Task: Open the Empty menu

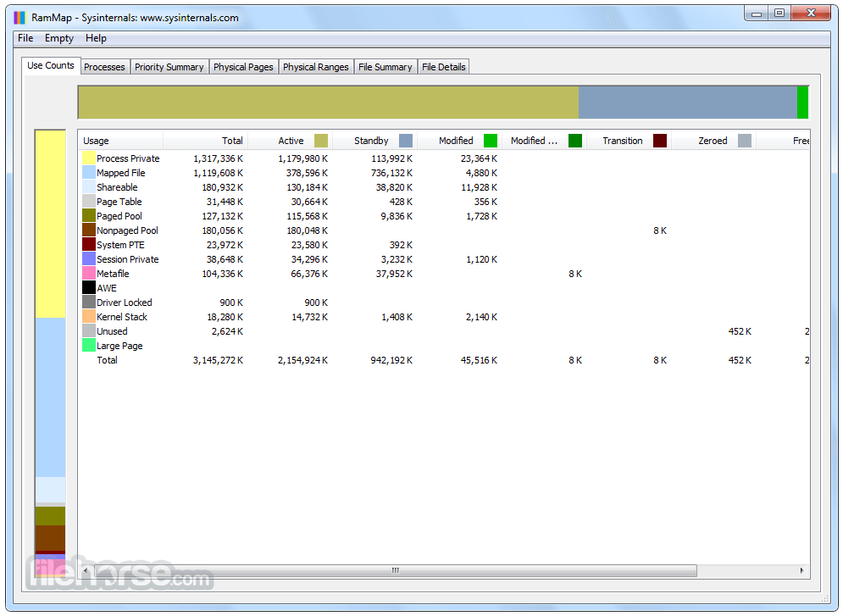Action: coord(59,38)
